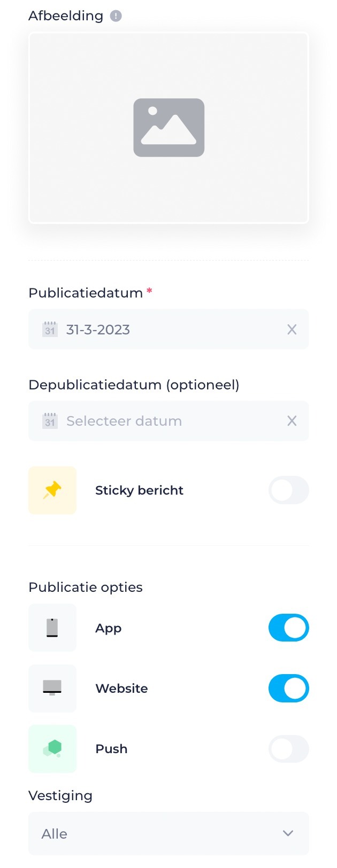Open the Vestiging dropdown showing Alle
Image resolution: width=337 pixels, height=868 pixels.
[168, 833]
